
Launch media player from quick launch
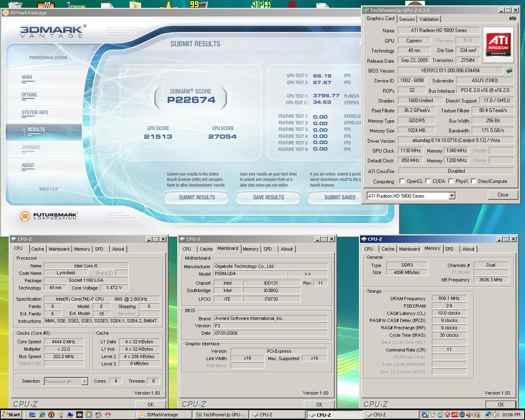(89, 415)
